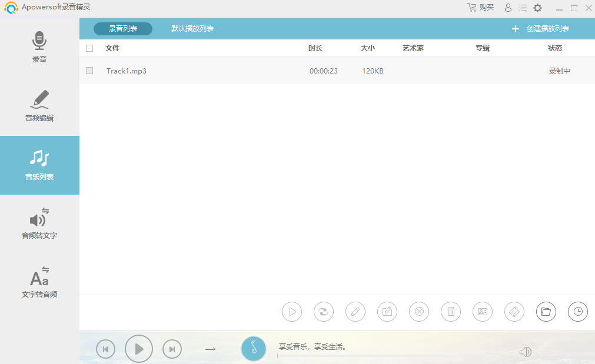Click the trash can delete icon
Image resolution: width=595 pixels, height=364 pixels.
point(451,312)
